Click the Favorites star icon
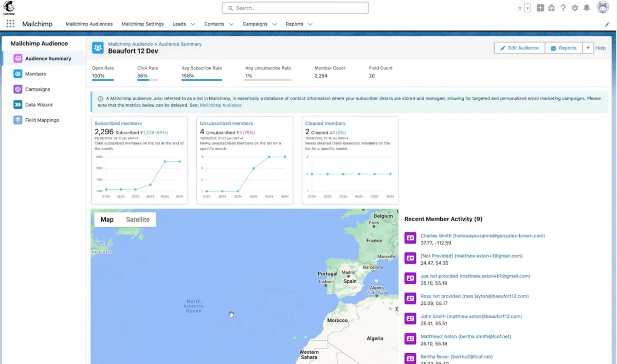Viewport: 617px width, 364px height. pos(520,8)
